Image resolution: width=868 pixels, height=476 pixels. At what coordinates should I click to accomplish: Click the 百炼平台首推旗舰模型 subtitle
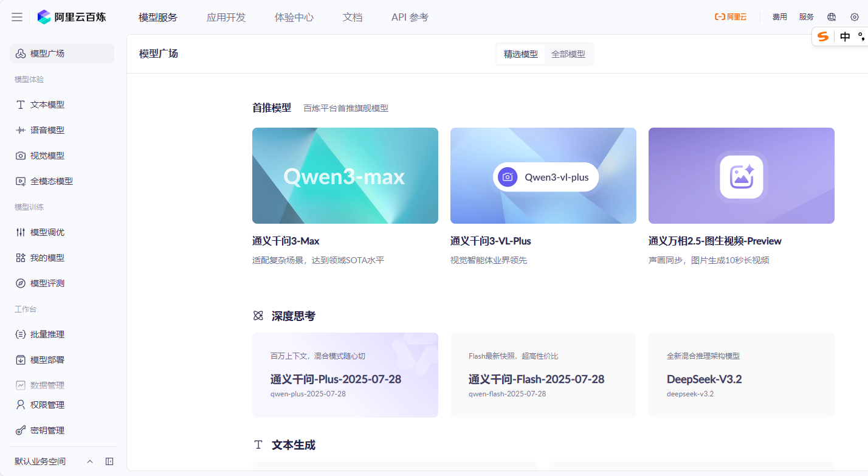tap(346, 108)
